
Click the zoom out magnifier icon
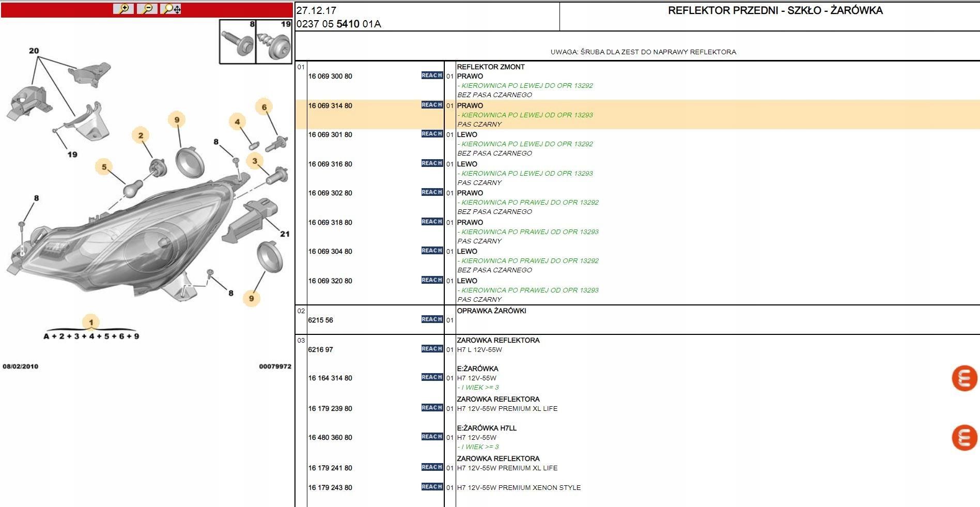[x=147, y=9]
